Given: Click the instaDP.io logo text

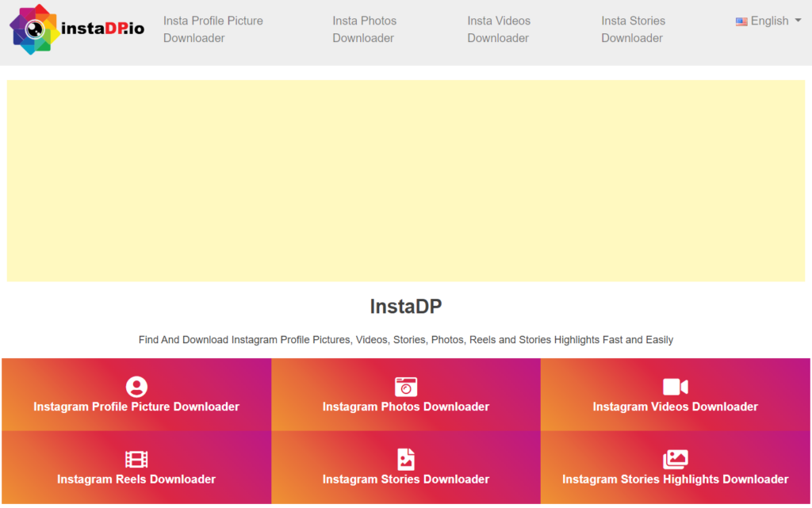Looking at the screenshot, I should (x=102, y=29).
